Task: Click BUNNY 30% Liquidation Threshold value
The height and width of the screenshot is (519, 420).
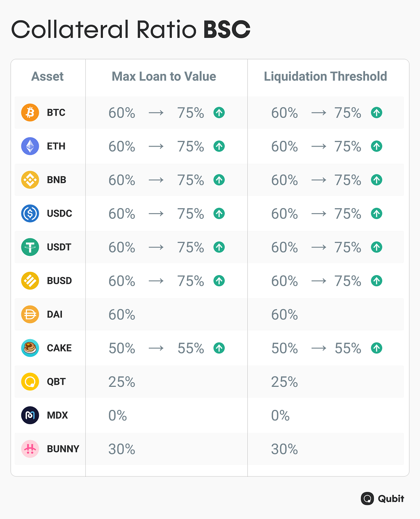Action: (284, 449)
